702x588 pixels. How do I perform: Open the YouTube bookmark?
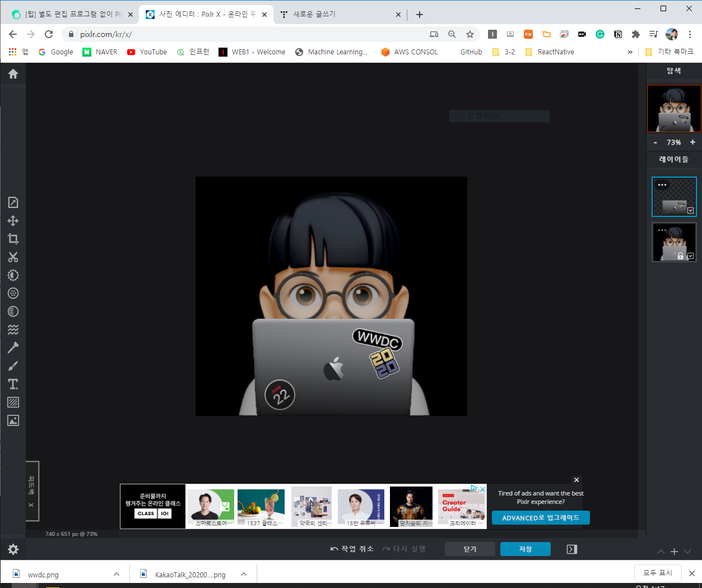click(x=147, y=52)
